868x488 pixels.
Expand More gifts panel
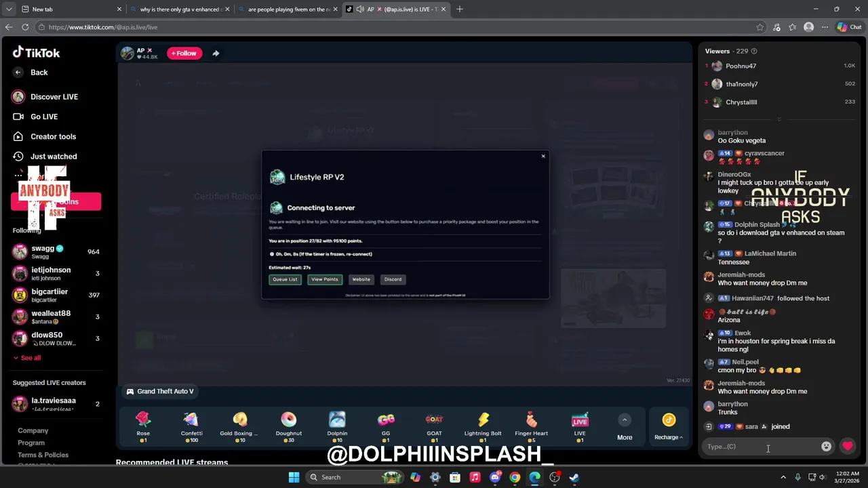[x=625, y=427]
